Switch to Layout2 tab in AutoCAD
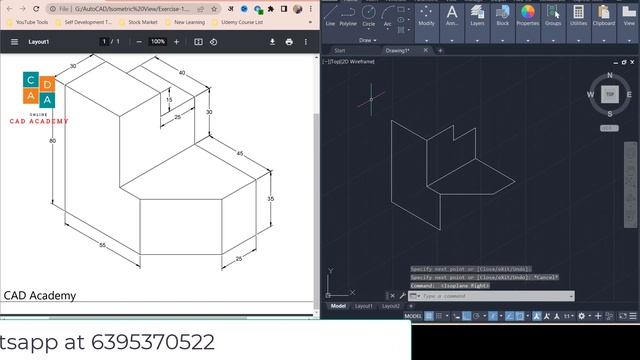This screenshot has width=640, height=360. click(391, 306)
